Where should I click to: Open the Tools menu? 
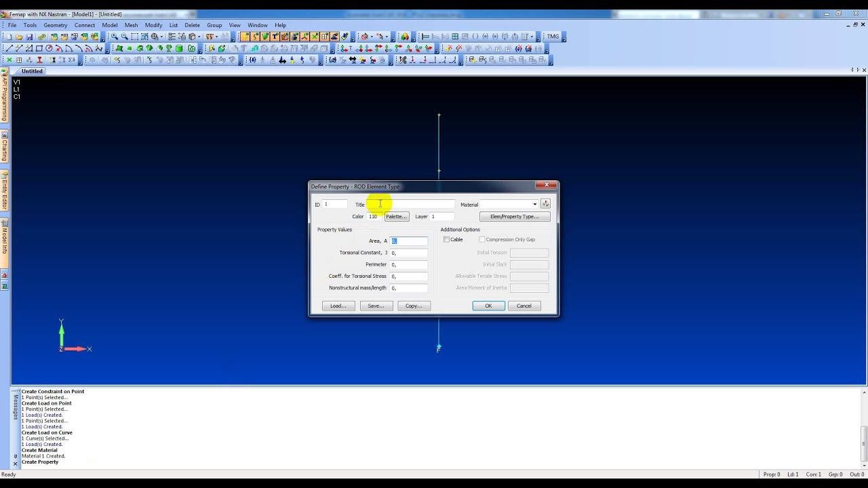(30, 25)
